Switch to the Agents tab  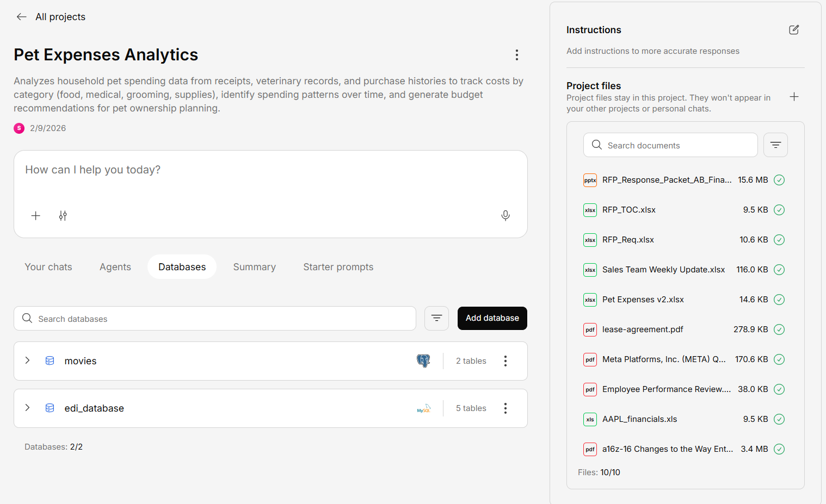pyautogui.click(x=115, y=267)
